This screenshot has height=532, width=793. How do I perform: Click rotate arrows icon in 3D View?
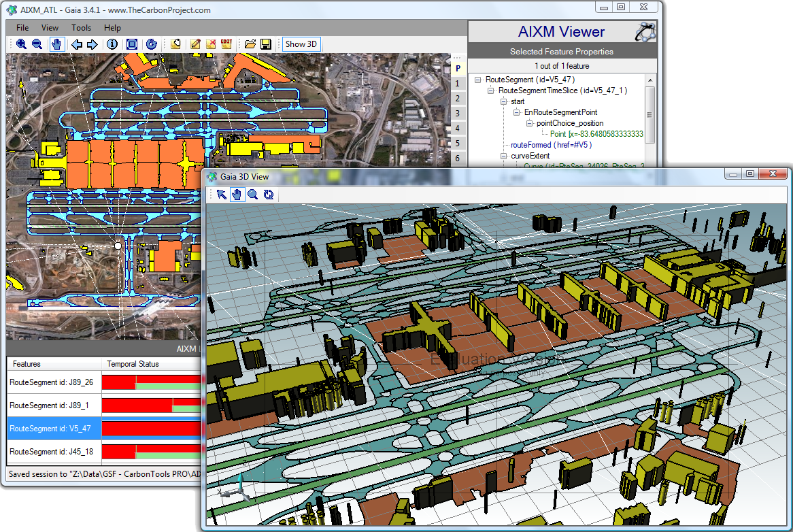[x=269, y=195]
